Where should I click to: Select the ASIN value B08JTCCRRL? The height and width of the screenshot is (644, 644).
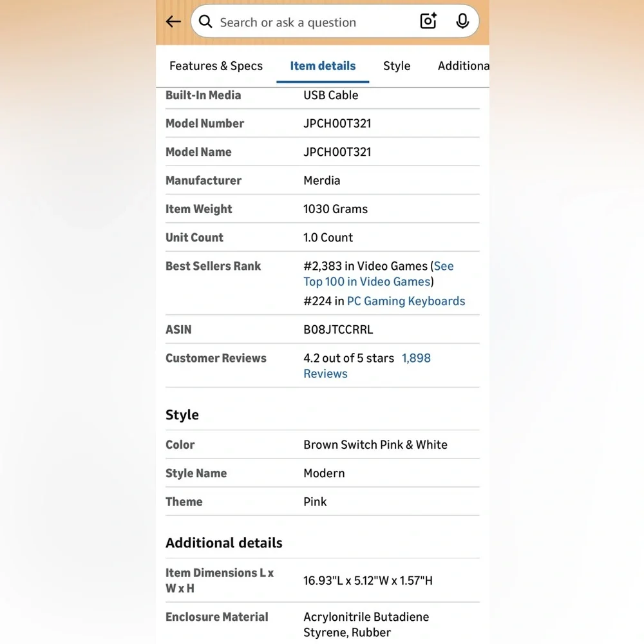tap(338, 329)
